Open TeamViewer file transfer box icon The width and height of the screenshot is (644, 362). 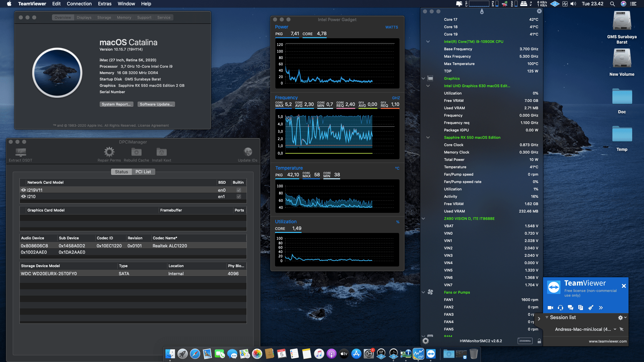581,308
